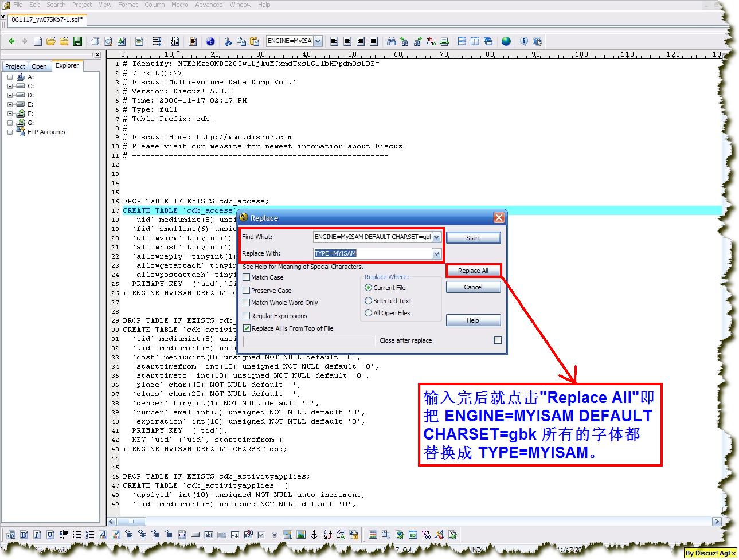Screen dimensions: 739x560
Task: Click the Cut scissors icon
Action: click(x=228, y=41)
